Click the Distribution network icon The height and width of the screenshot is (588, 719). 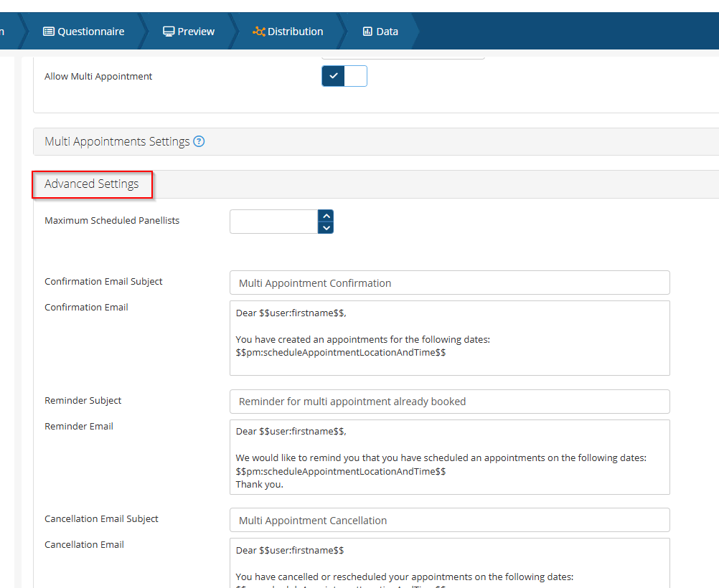point(258,32)
